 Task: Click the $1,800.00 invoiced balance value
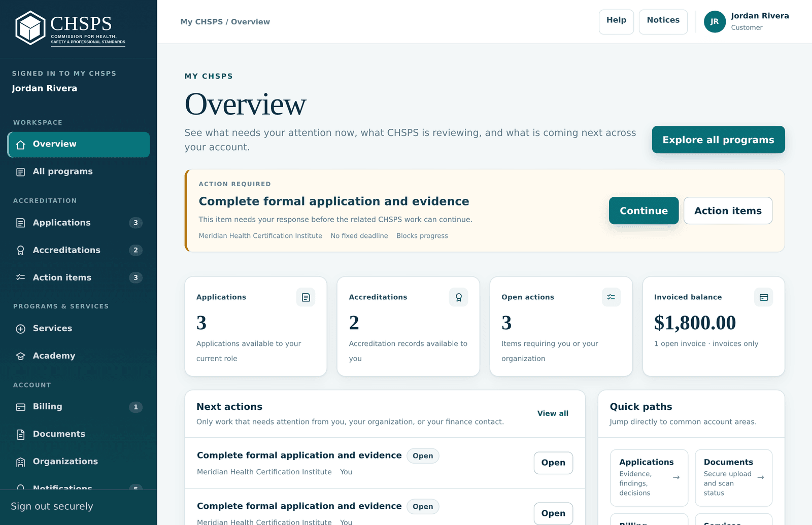[695, 323]
